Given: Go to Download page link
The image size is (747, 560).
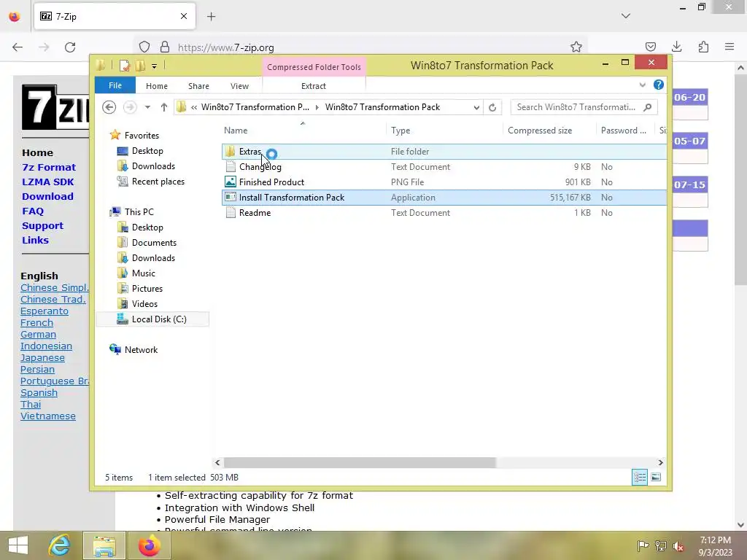Looking at the screenshot, I should point(47,196).
